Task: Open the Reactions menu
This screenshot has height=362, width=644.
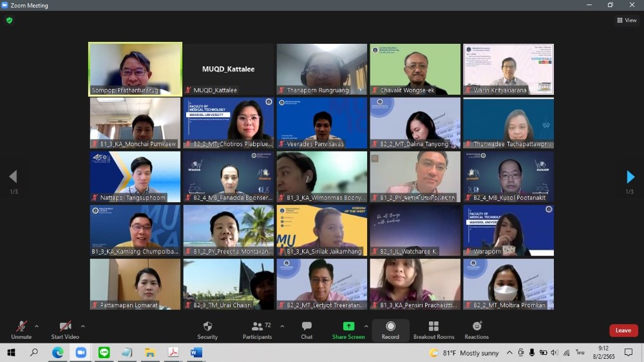Action: pyautogui.click(x=477, y=330)
